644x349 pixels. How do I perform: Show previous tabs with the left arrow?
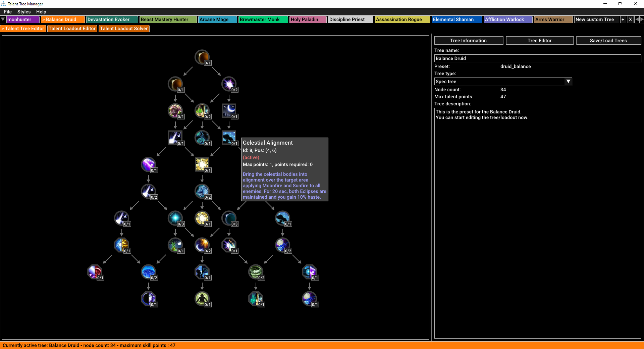[637, 19]
